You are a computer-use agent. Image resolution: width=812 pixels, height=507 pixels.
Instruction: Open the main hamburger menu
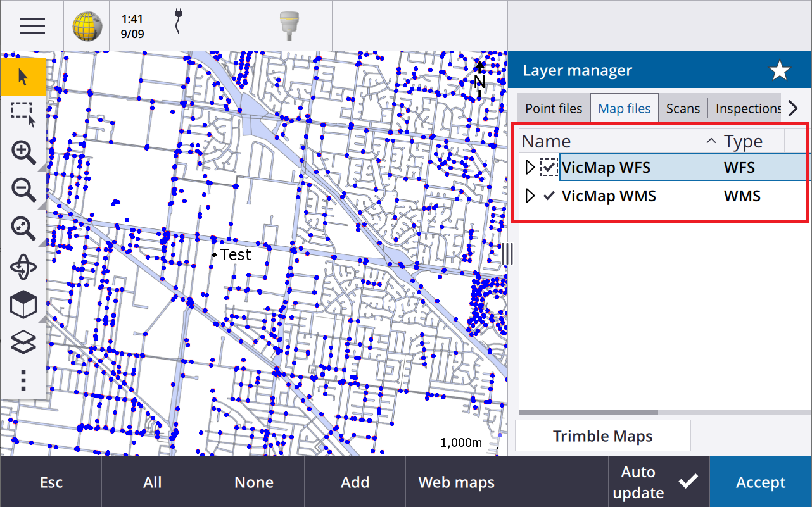pyautogui.click(x=32, y=26)
